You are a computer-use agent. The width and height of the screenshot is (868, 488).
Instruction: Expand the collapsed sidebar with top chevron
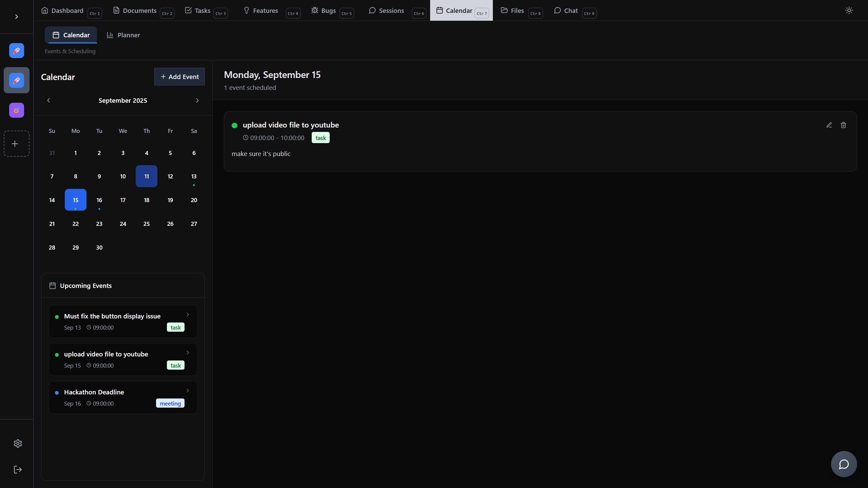click(16, 17)
